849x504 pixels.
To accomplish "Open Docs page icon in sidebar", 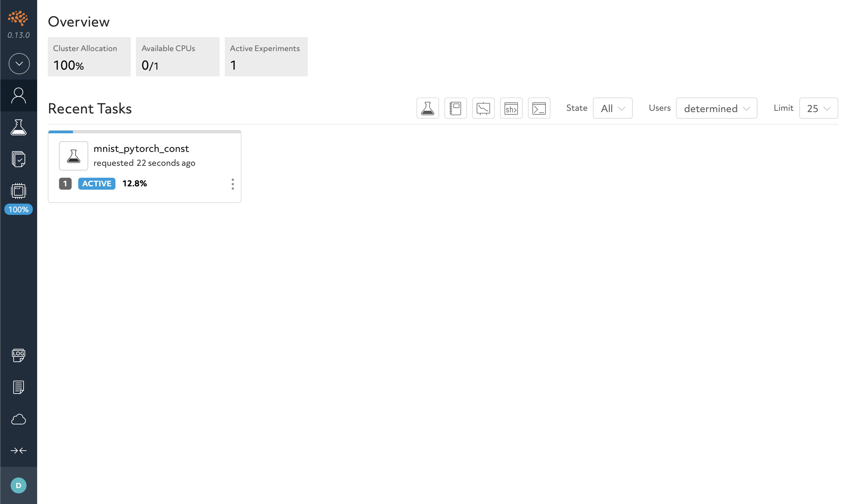I will coord(19,387).
